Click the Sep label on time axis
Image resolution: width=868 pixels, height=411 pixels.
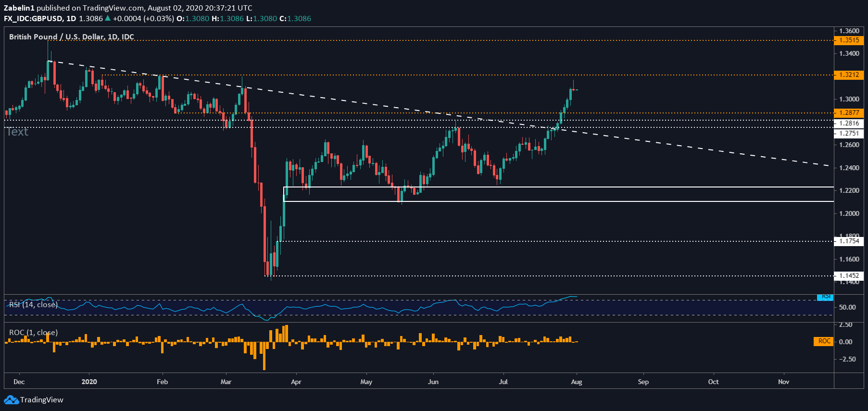[x=643, y=382]
